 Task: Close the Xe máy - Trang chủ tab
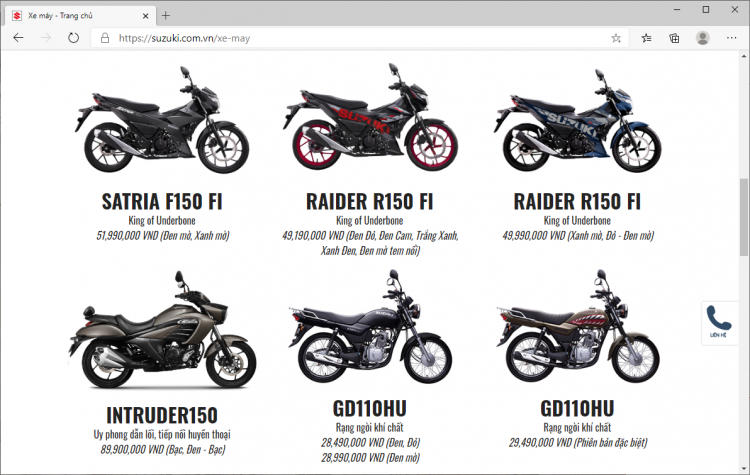pyautogui.click(x=145, y=16)
